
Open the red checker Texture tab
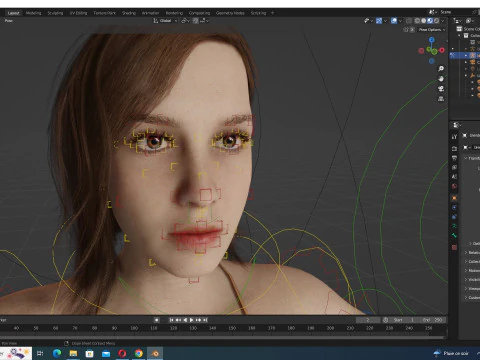pos(454,247)
